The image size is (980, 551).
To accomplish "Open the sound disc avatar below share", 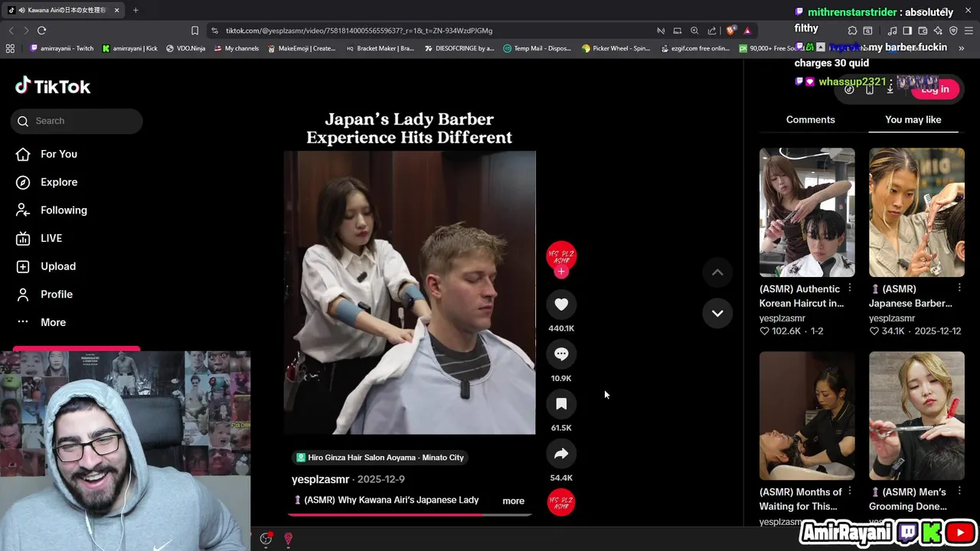I will pyautogui.click(x=561, y=503).
